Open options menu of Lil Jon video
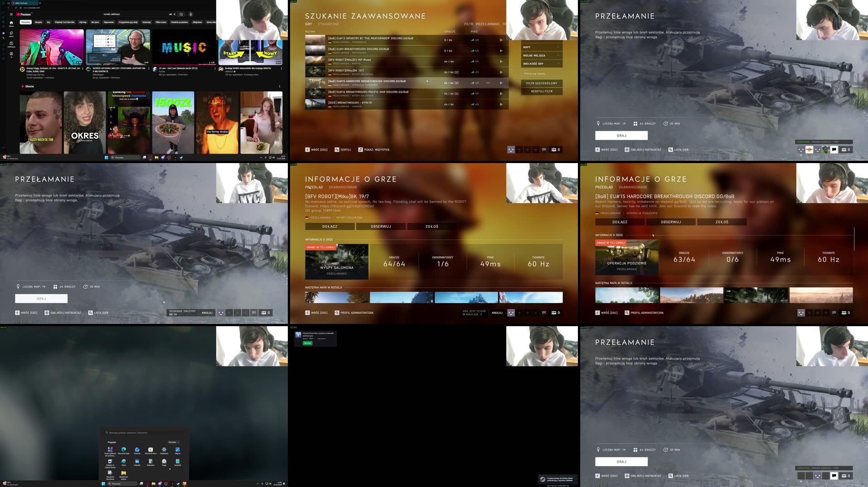The width and height of the screenshot is (868, 487). pyautogui.click(x=215, y=69)
